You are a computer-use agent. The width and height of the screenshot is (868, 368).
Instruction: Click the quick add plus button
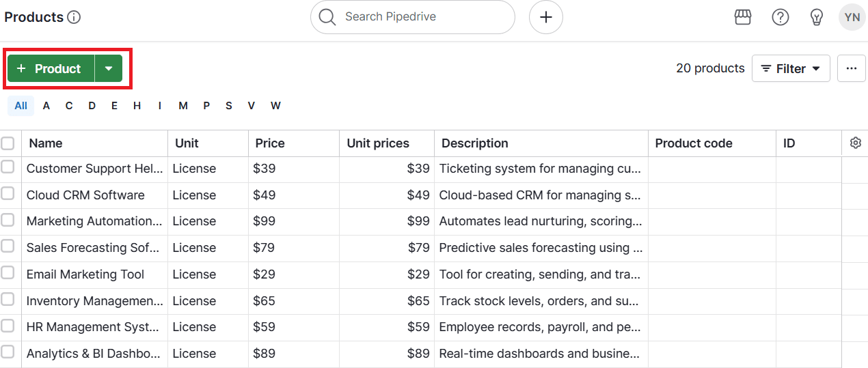[545, 17]
